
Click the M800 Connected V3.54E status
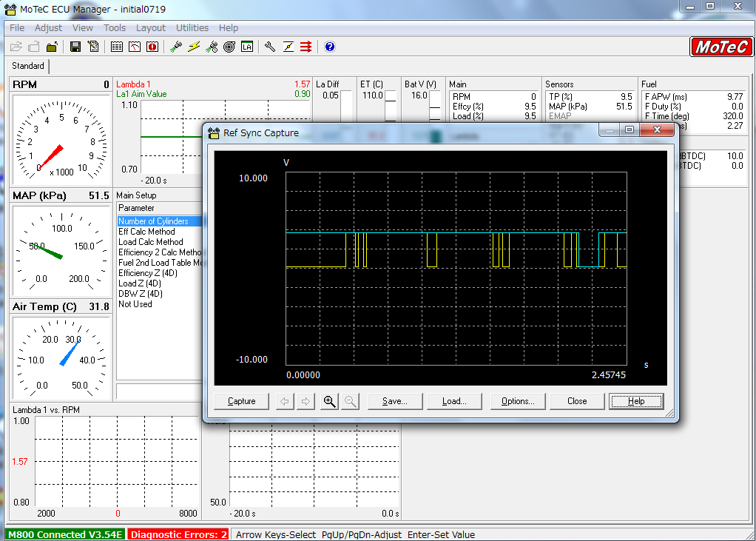[65, 535]
